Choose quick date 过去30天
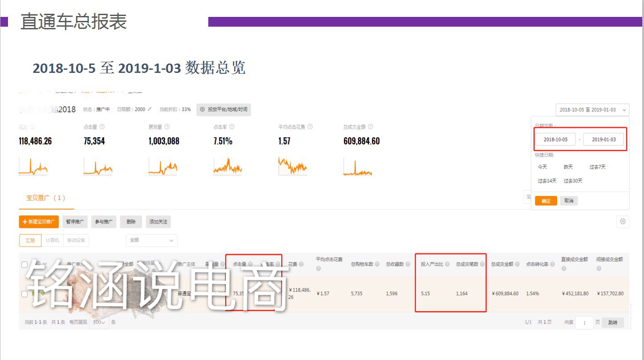 573,181
